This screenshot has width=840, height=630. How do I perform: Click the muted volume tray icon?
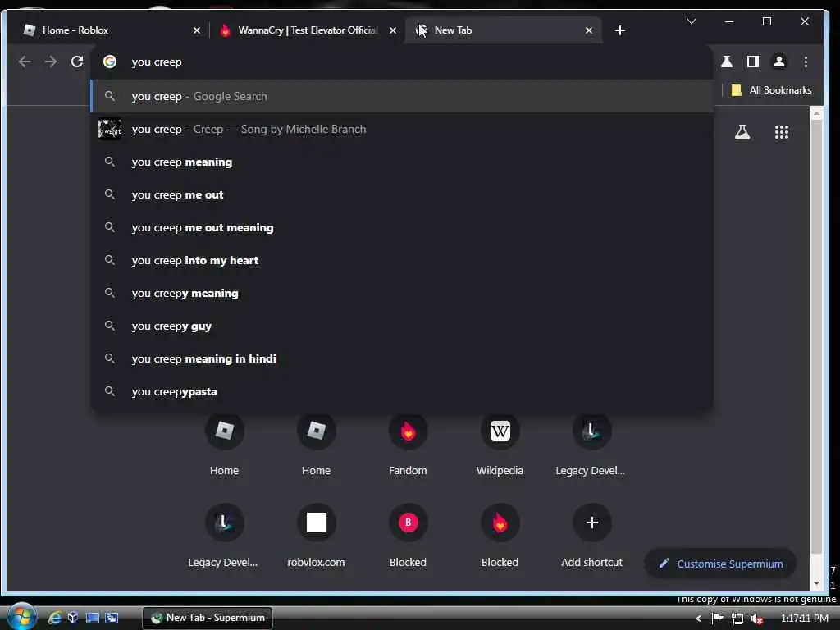tap(756, 619)
